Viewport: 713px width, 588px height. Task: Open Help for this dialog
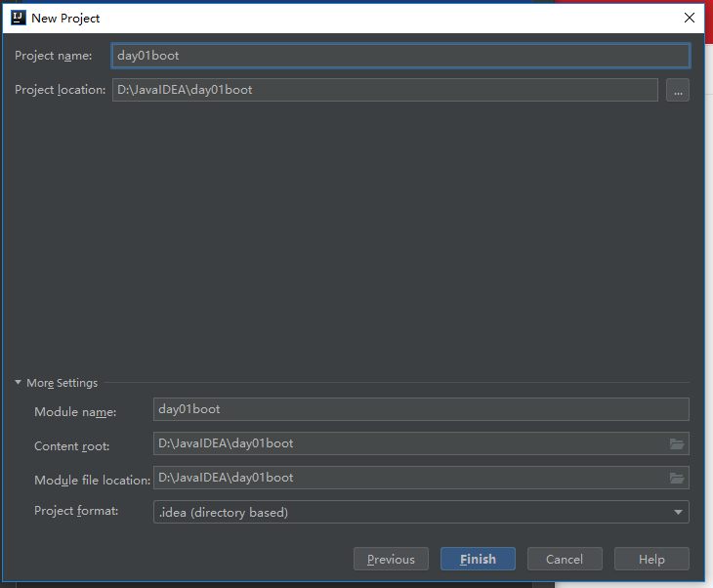coord(651,559)
